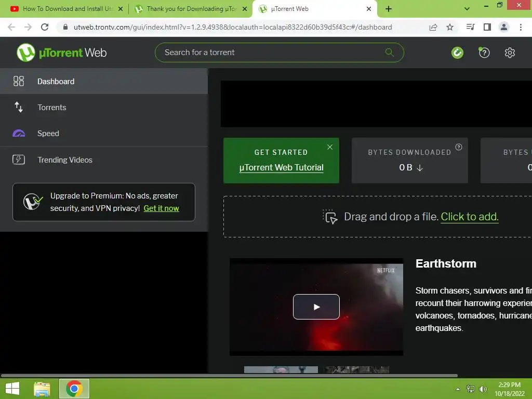
Task: Show hidden tray icons arrow
Action: click(458, 389)
